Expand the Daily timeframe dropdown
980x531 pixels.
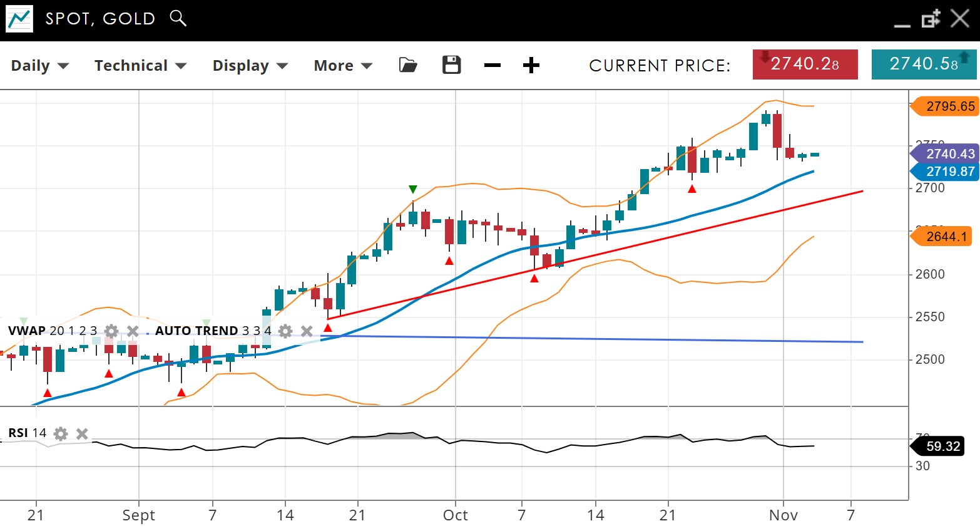(x=40, y=66)
